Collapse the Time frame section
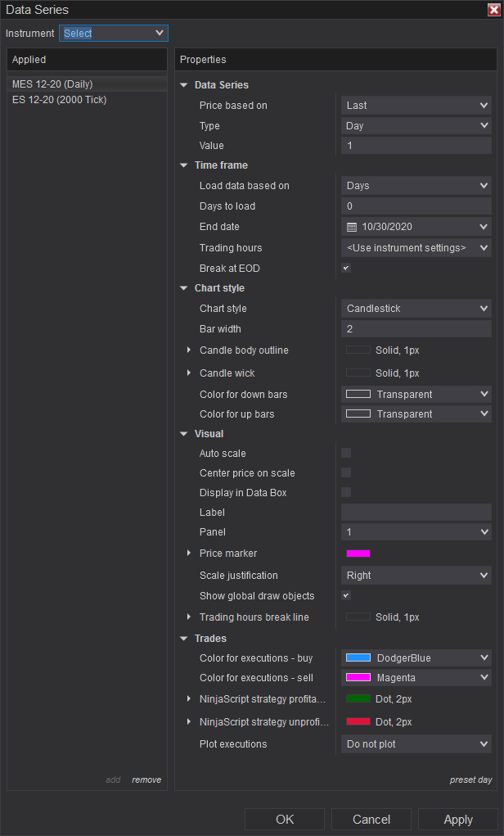The image size is (504, 836). click(x=184, y=165)
